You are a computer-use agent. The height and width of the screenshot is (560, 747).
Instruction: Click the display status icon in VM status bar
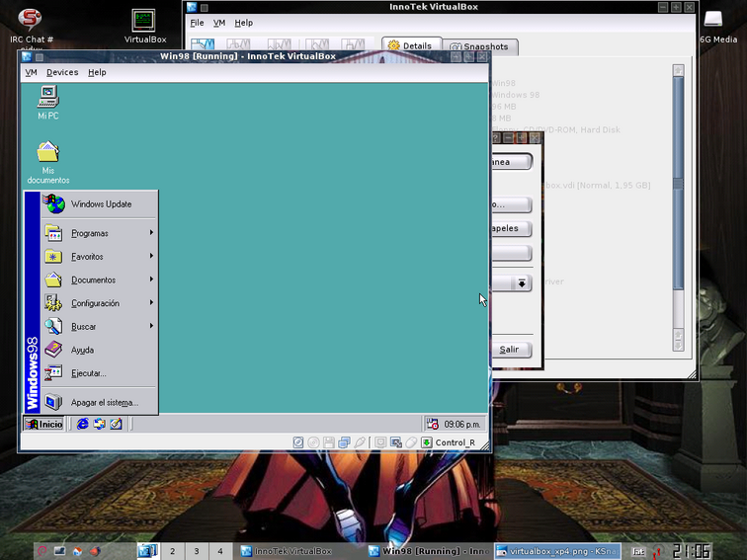click(380, 442)
